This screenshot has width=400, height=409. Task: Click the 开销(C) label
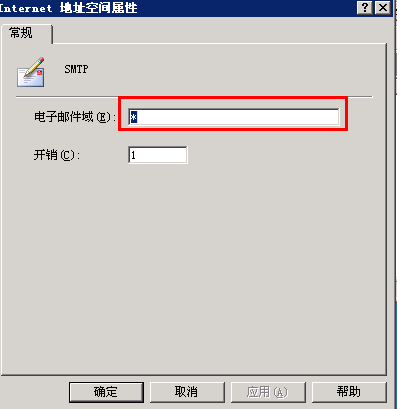coord(57,155)
